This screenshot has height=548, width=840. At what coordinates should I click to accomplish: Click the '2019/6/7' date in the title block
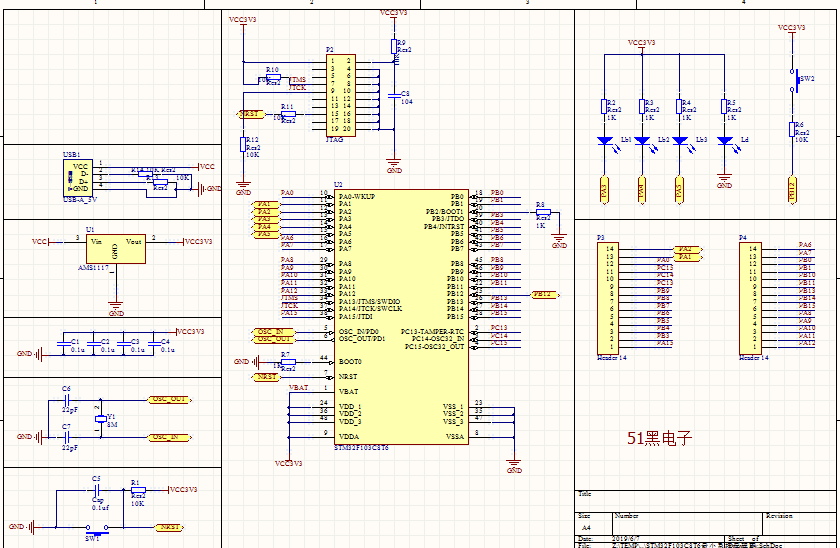pos(626,539)
